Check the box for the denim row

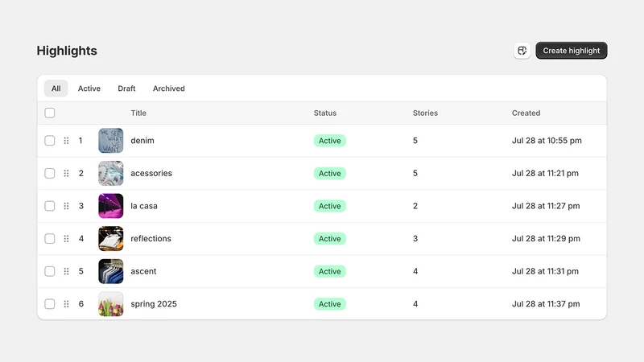pos(50,140)
